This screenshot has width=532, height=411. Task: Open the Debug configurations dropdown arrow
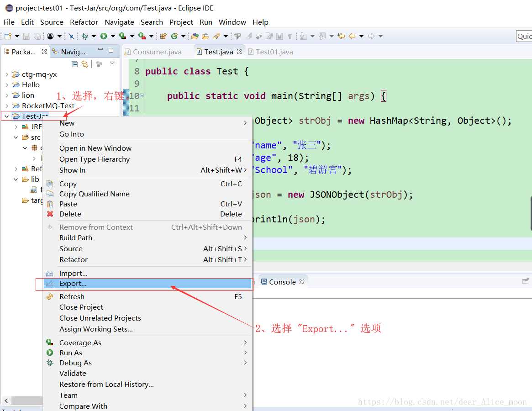click(94, 36)
